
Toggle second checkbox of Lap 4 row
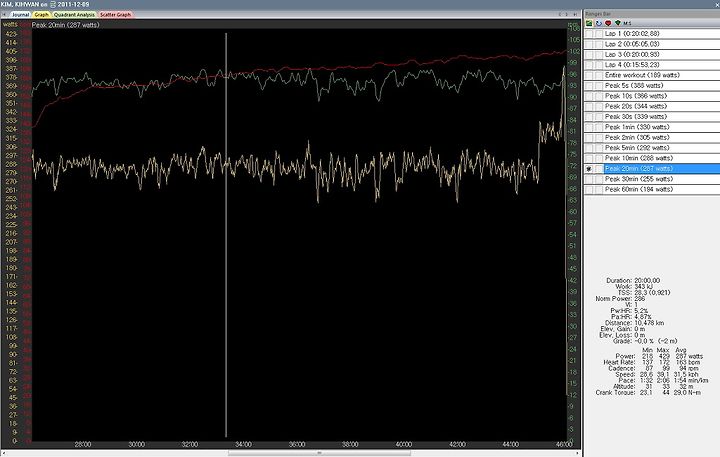(599, 65)
